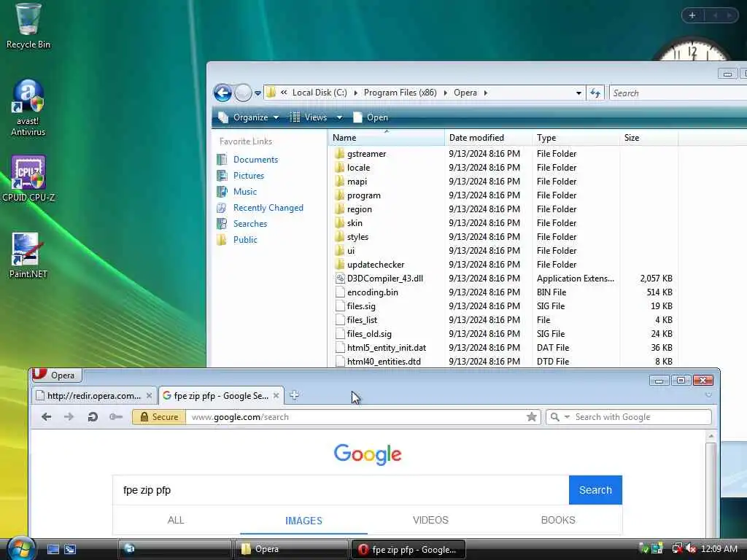Image resolution: width=747 pixels, height=560 pixels.
Task: Select D3DCompiler_43.dll file
Action: [385, 278]
